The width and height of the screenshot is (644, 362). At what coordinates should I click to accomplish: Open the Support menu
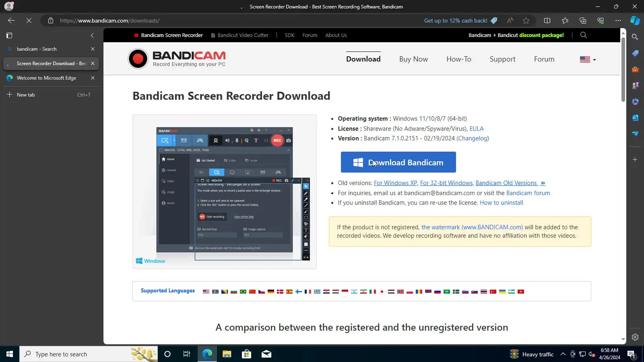(x=502, y=59)
